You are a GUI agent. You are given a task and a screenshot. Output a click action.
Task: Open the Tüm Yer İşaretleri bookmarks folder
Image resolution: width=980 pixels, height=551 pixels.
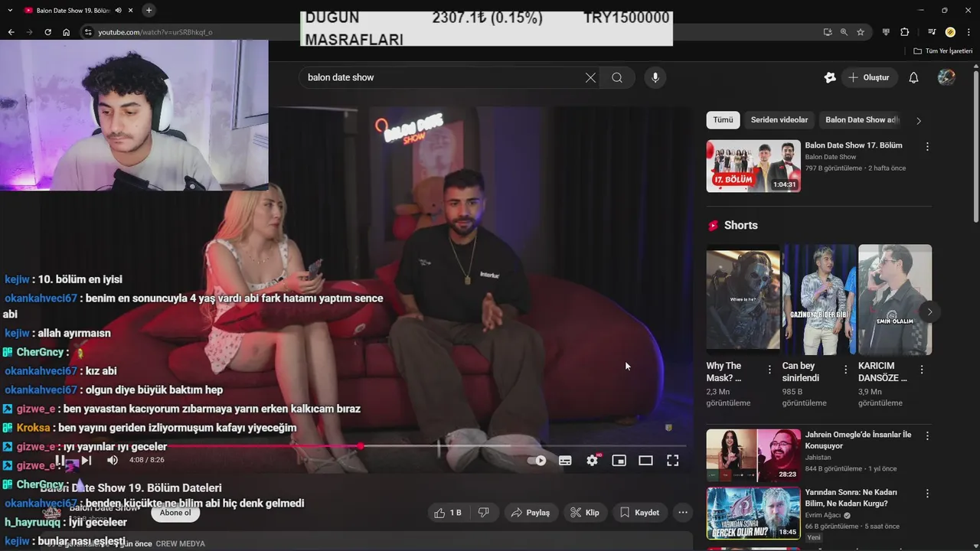click(943, 51)
